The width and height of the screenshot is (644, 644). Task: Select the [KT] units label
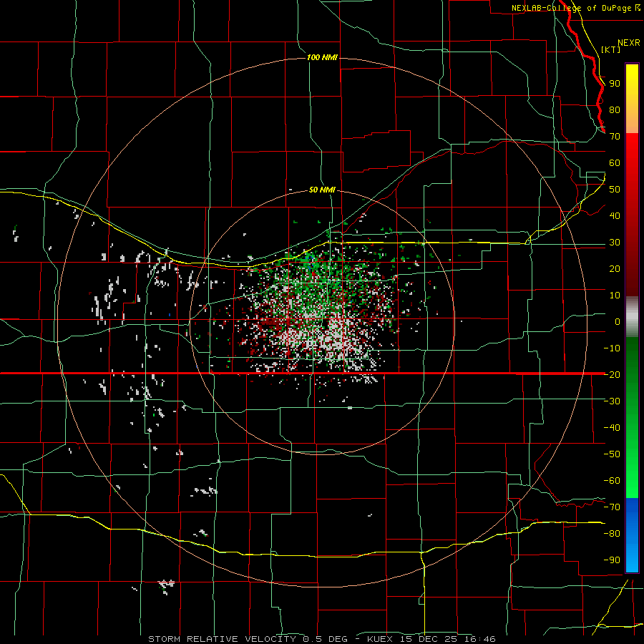tap(611, 49)
